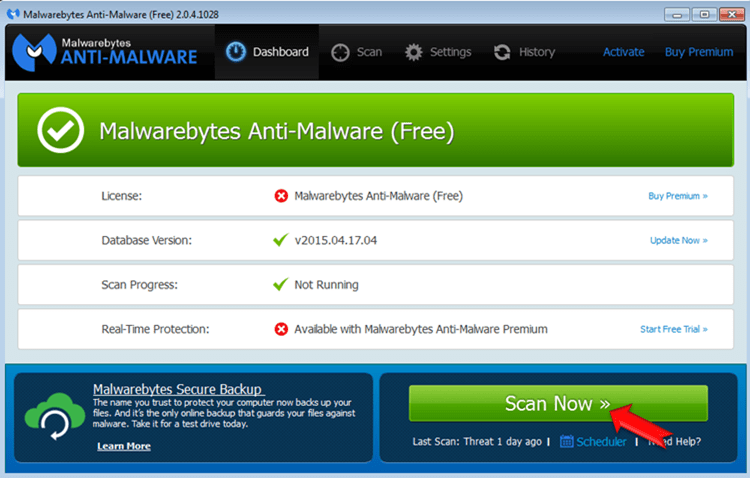Click the Settings gear icon
Screen dimensions: 750x478
(x=413, y=52)
